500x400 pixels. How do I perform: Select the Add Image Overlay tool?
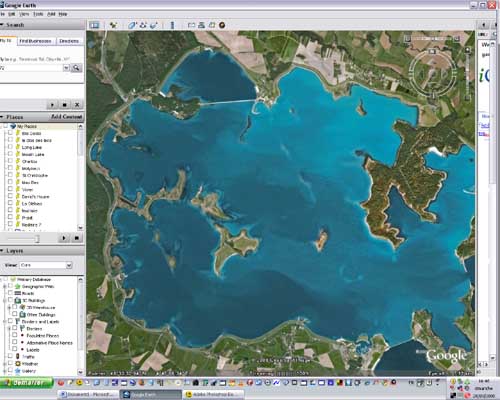[154, 25]
